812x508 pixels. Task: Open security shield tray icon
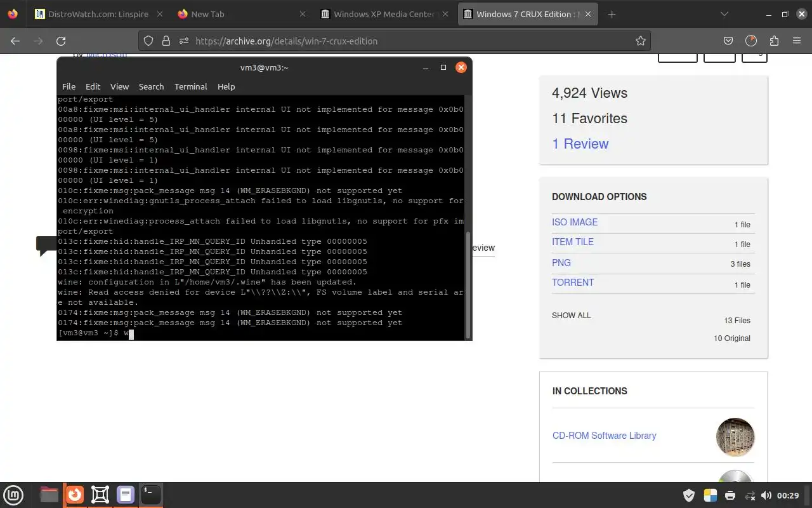pos(689,495)
